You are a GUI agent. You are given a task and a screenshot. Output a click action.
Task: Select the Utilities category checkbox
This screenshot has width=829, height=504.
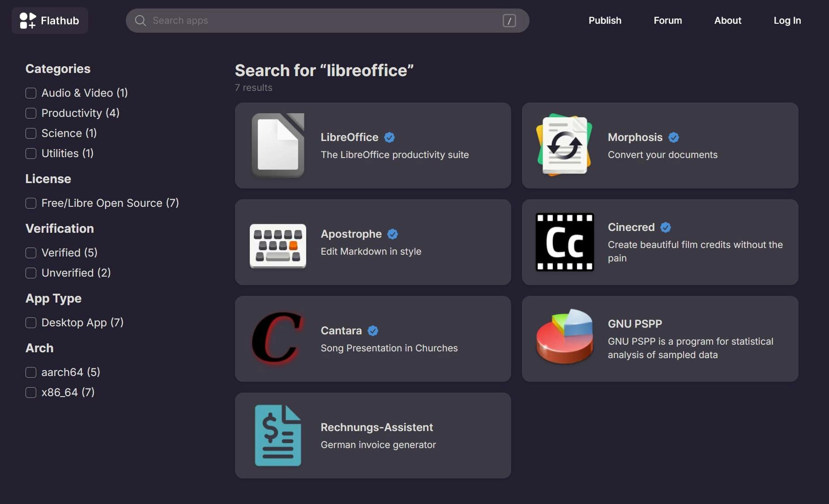31,154
